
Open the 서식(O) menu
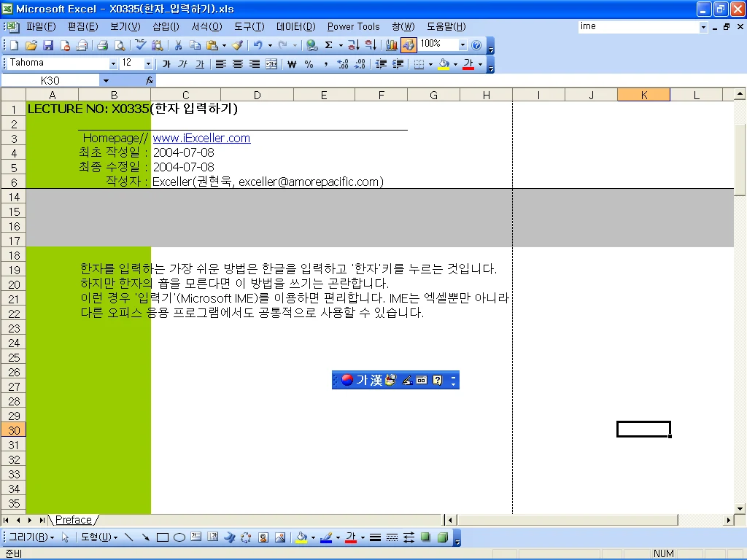(206, 27)
